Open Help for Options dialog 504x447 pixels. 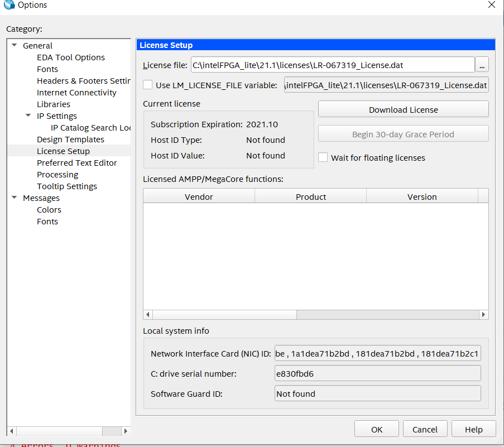473,429
